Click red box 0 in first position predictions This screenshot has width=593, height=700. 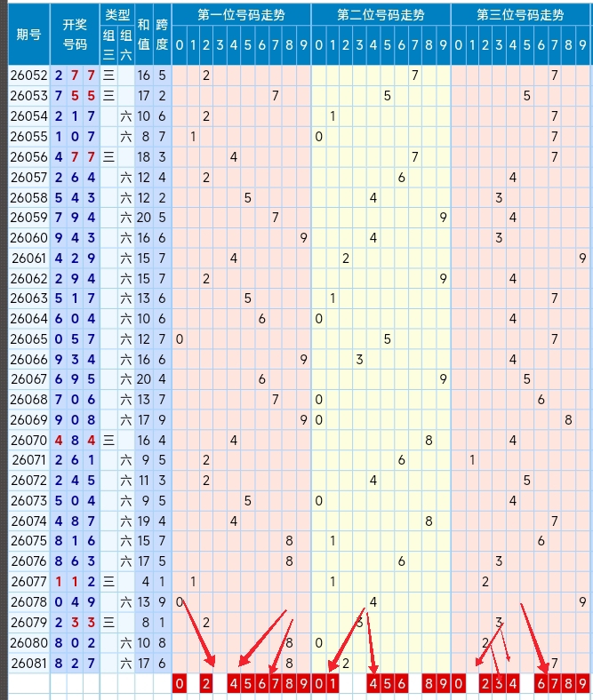[179, 683]
